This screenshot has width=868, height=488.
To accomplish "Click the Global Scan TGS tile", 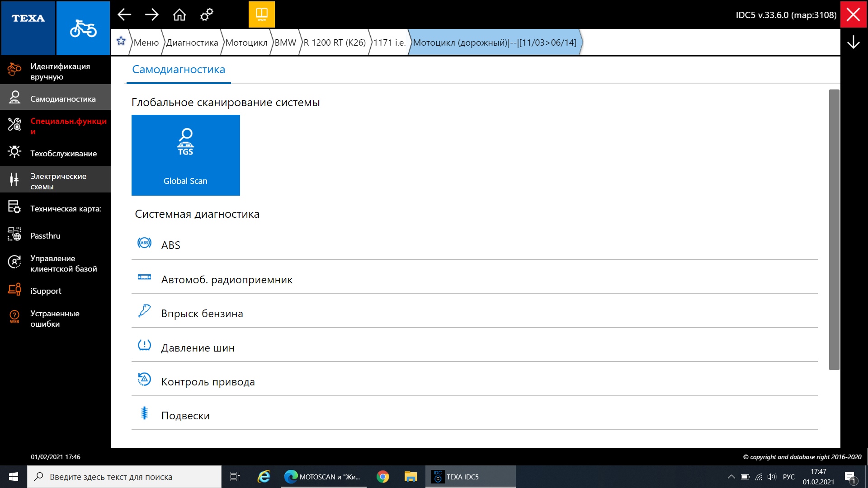I will tap(185, 155).
